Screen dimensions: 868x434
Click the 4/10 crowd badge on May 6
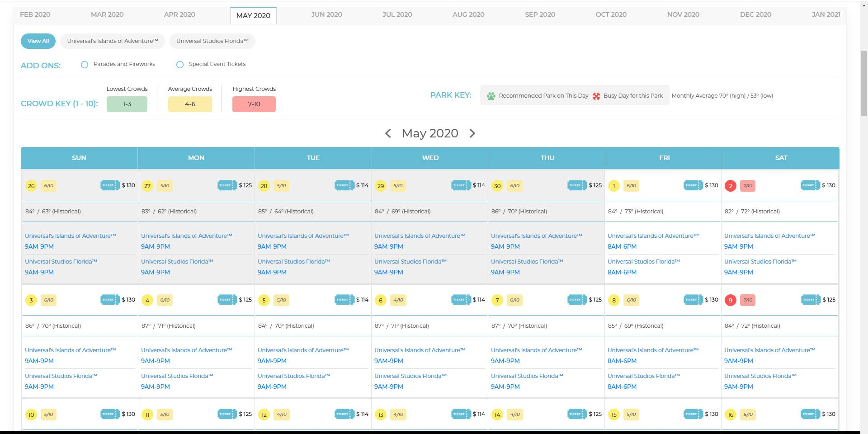398,300
